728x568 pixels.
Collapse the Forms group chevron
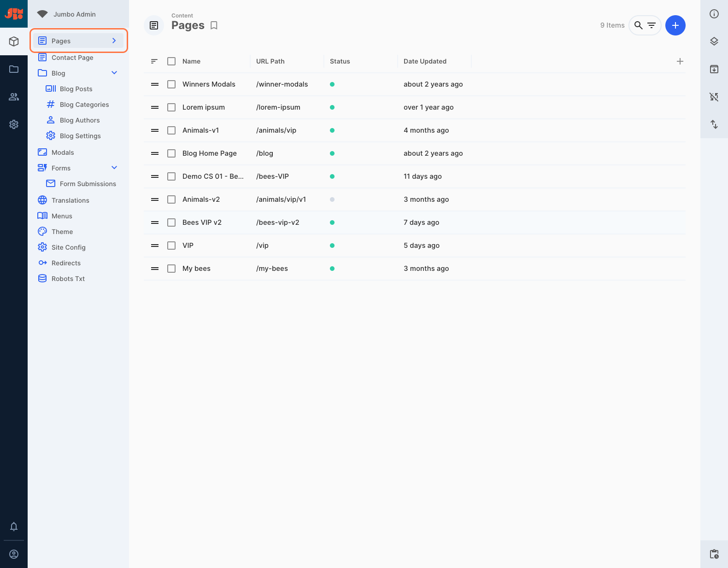click(x=114, y=168)
